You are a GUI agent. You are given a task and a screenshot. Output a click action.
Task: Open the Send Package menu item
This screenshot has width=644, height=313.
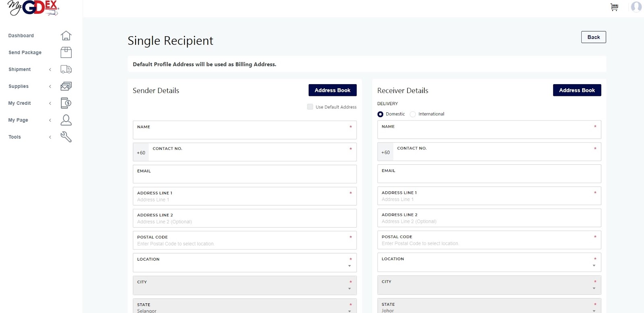tap(25, 52)
